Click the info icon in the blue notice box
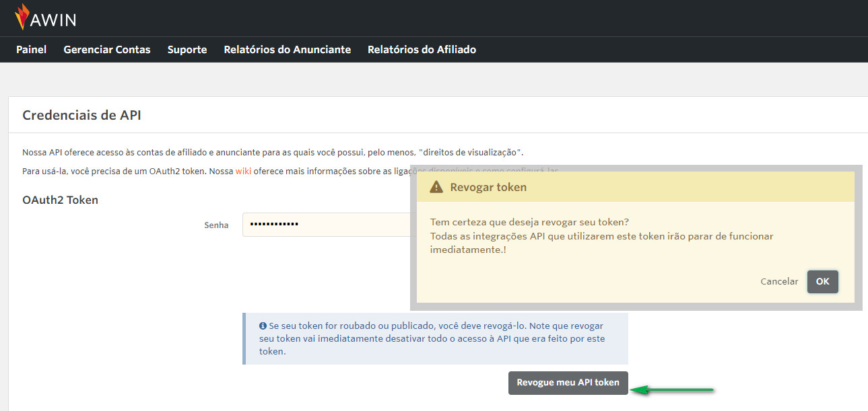The height and width of the screenshot is (411, 868). pos(262,326)
